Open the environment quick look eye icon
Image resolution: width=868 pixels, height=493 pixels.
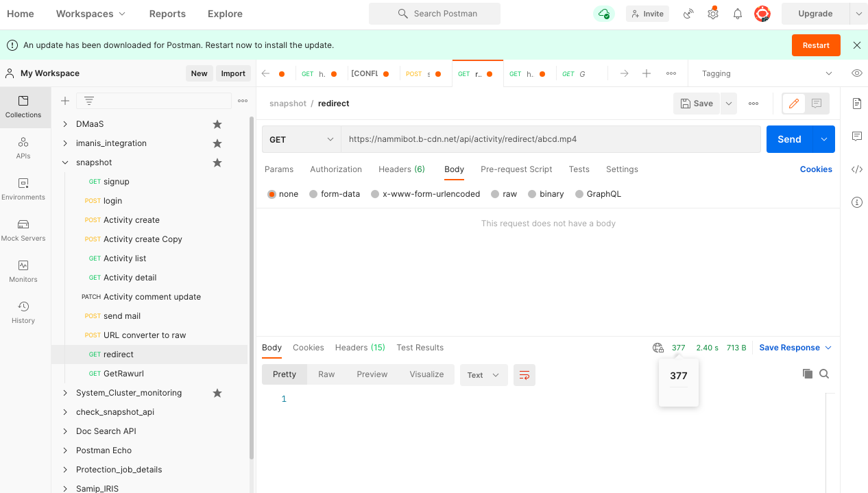[x=856, y=73]
